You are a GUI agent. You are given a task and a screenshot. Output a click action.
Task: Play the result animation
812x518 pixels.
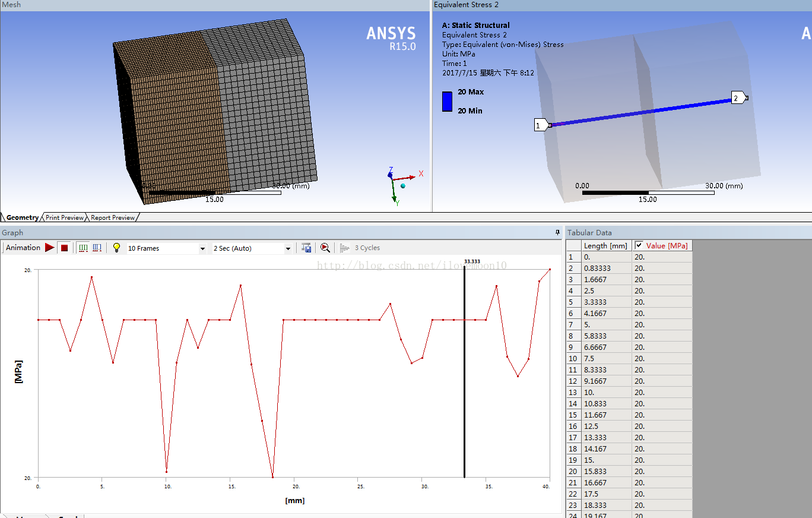tap(50, 248)
